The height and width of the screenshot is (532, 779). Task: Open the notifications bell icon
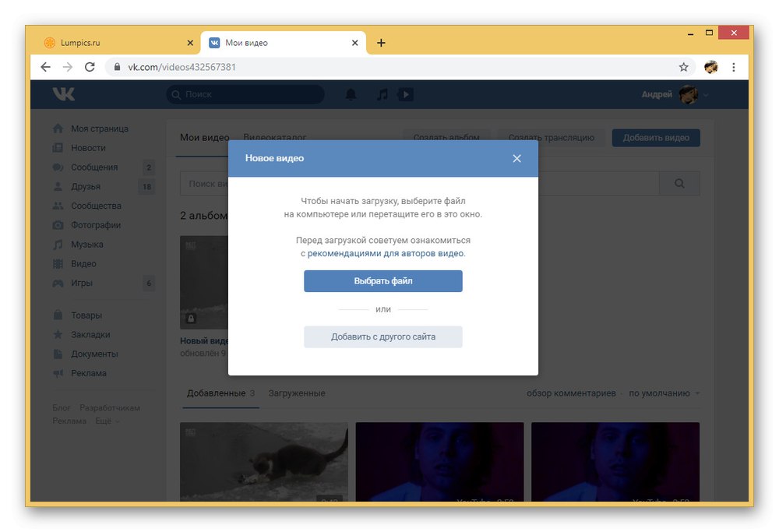[351, 94]
